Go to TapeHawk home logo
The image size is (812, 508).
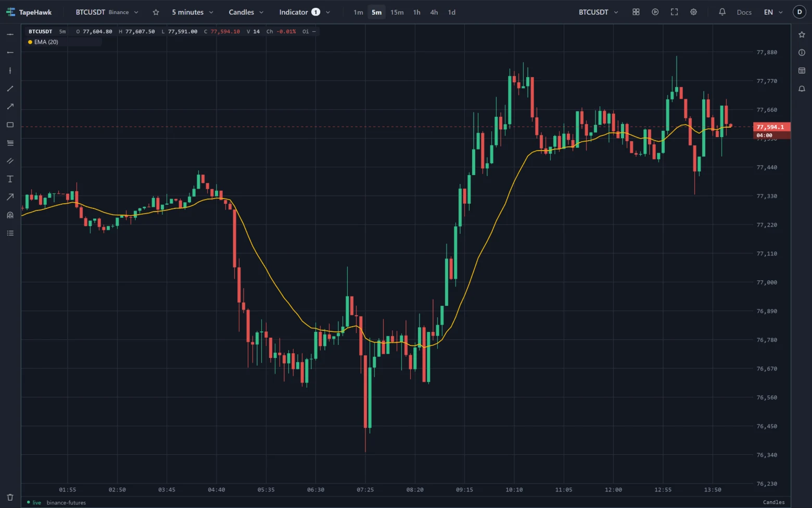coord(29,12)
